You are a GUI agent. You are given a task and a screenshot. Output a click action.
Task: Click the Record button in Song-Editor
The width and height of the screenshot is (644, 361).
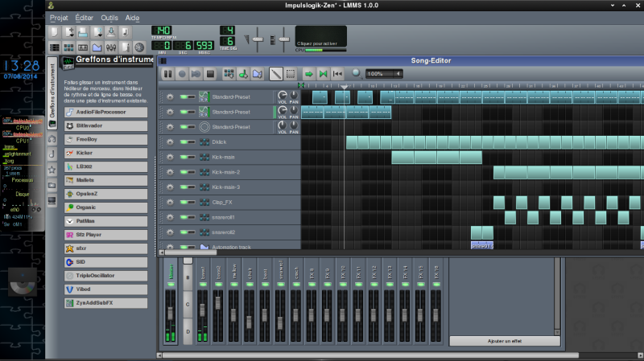[x=183, y=74]
